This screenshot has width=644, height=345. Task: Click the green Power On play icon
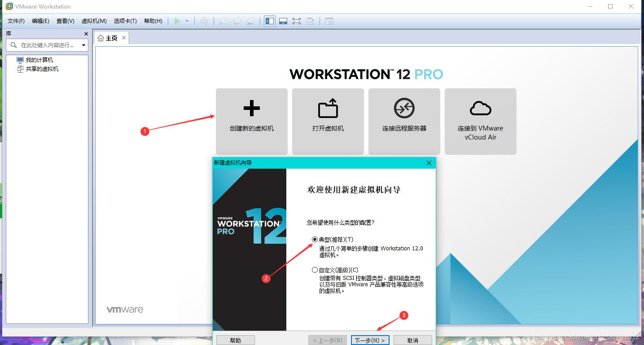178,21
